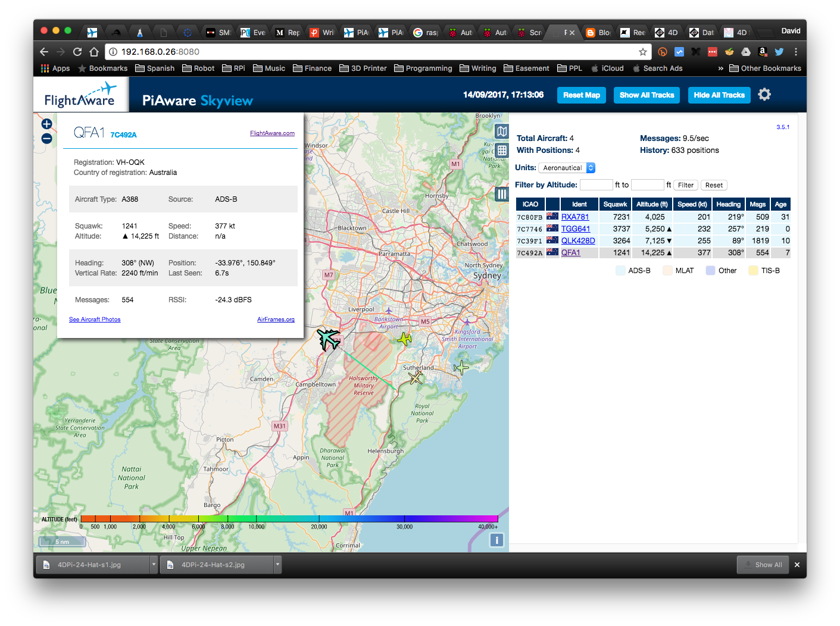The width and height of the screenshot is (840, 626).
Task: Zoom out using the map minus icon
Action: (46, 138)
